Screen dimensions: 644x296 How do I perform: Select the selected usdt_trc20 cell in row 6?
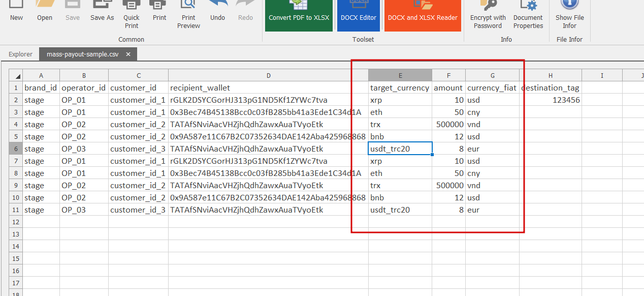pyautogui.click(x=400, y=149)
